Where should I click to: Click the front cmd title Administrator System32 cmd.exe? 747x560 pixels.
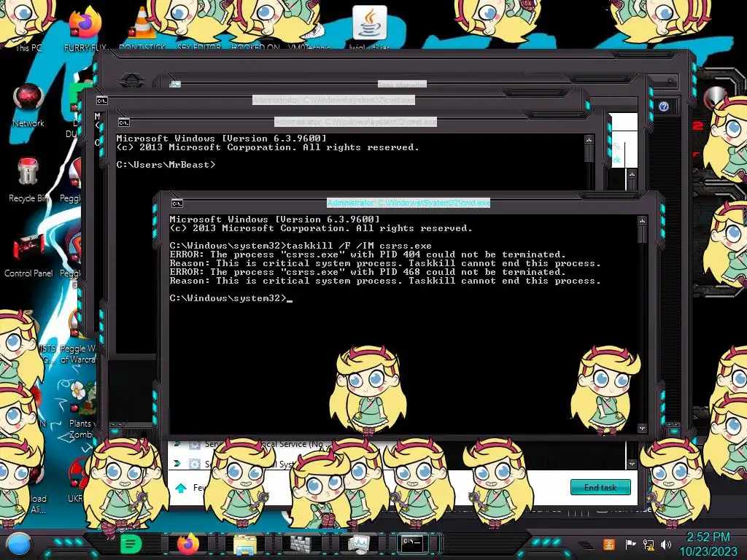[409, 203]
